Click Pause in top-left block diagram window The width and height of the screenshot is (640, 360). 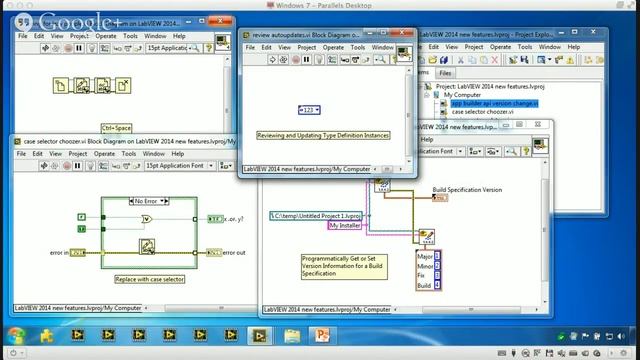coord(79,48)
